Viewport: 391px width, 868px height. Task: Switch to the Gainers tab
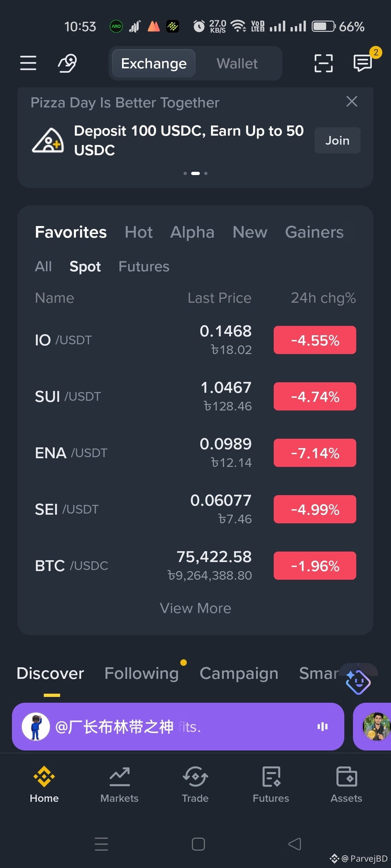[x=314, y=232]
